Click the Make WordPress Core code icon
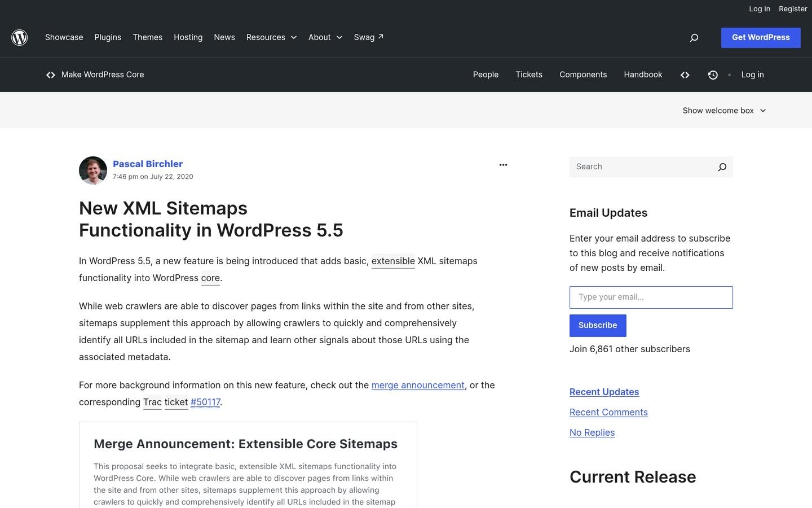 [x=51, y=75]
